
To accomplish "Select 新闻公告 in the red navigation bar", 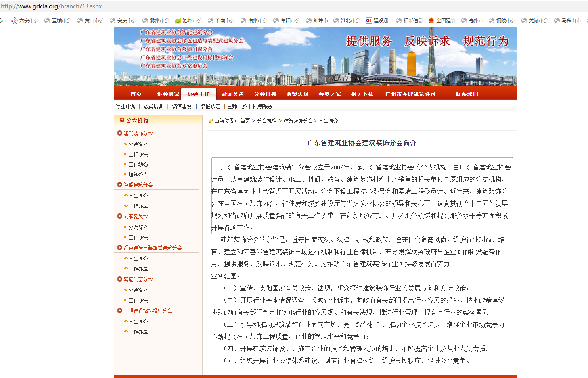I will point(233,94).
